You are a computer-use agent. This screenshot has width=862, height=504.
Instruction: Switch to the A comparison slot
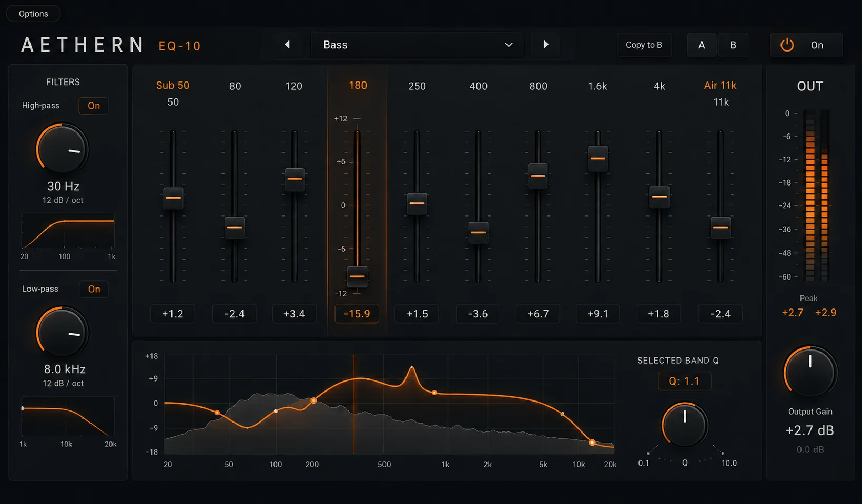[702, 45]
